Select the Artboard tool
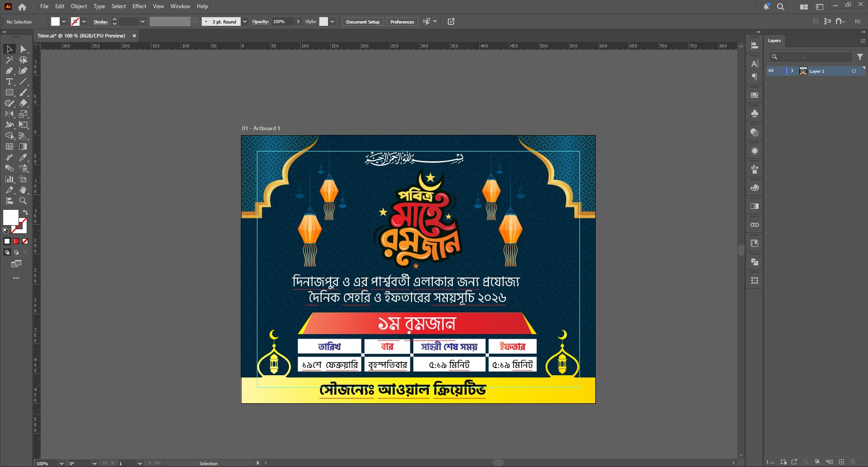 coord(24,179)
